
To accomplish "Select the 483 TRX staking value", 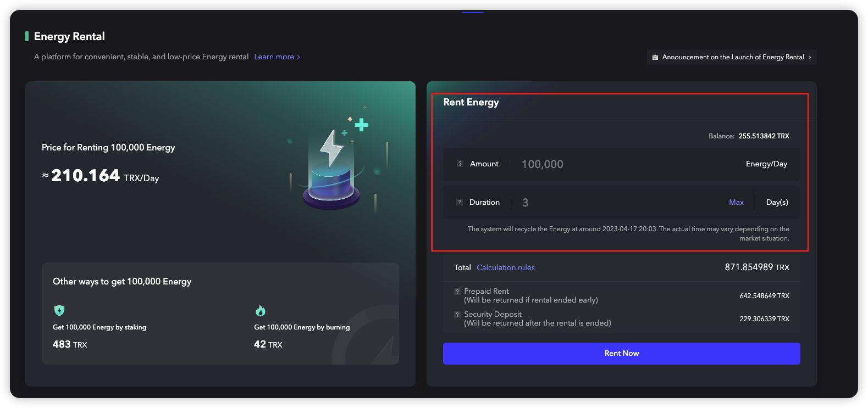I will (70, 344).
